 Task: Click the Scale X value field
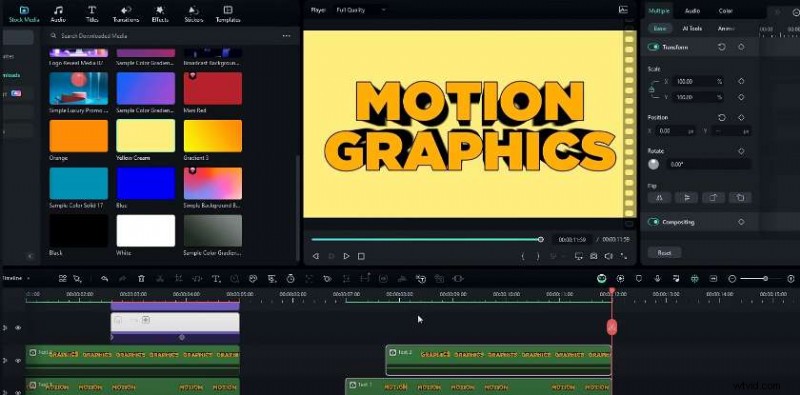tap(698, 81)
